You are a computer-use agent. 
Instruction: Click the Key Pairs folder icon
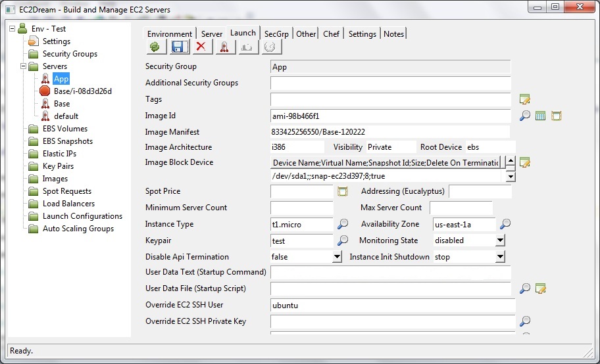(x=34, y=166)
